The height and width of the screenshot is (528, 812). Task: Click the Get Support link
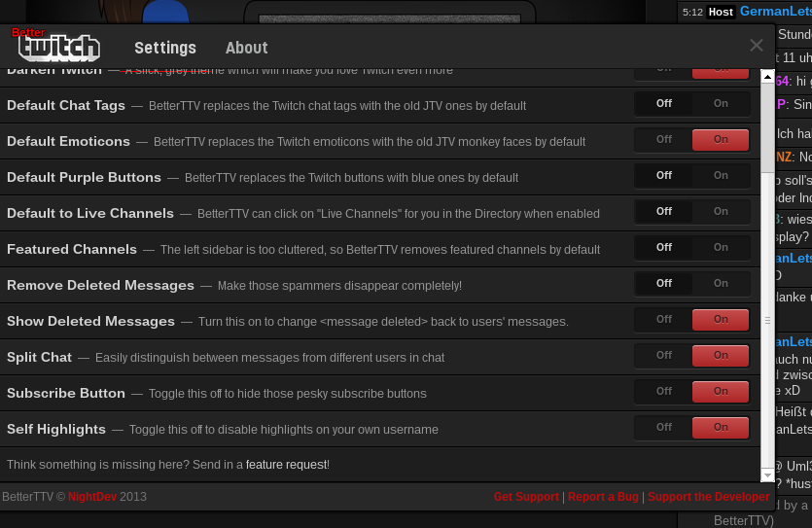point(526,497)
